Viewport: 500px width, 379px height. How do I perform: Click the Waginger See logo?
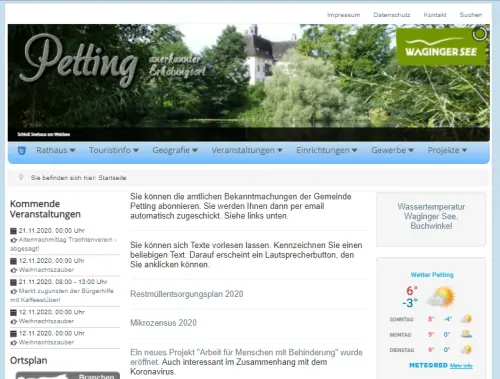[441, 47]
